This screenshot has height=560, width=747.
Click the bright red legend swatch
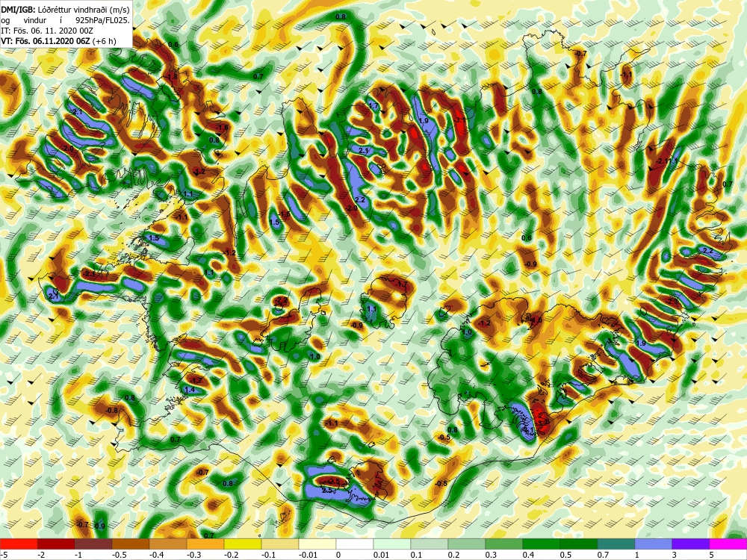[19, 544]
